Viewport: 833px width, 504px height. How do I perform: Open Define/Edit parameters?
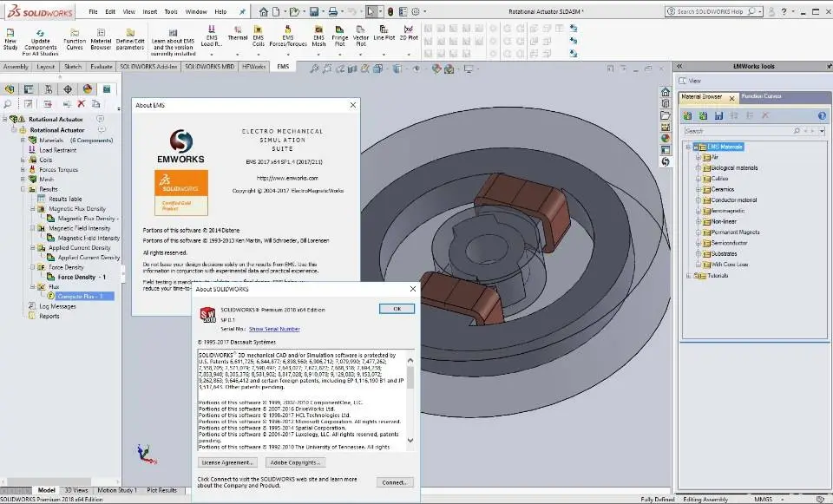click(x=130, y=39)
